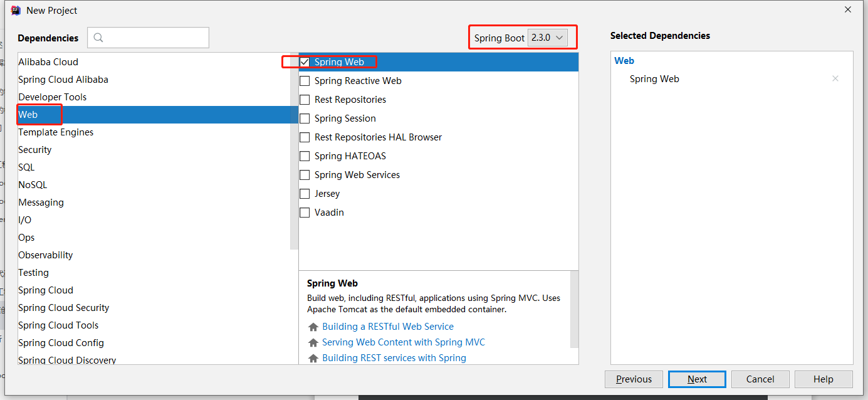Go back with the Previous button
Image resolution: width=868 pixels, height=400 pixels.
(x=634, y=379)
